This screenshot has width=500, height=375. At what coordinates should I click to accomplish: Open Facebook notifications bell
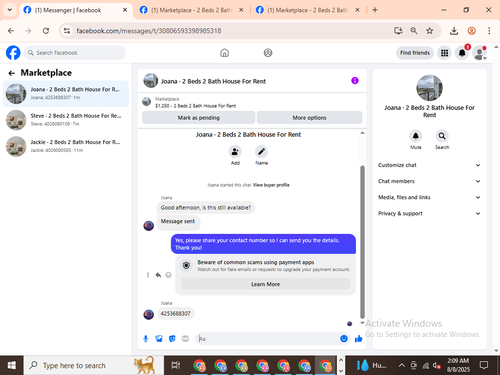462,53
